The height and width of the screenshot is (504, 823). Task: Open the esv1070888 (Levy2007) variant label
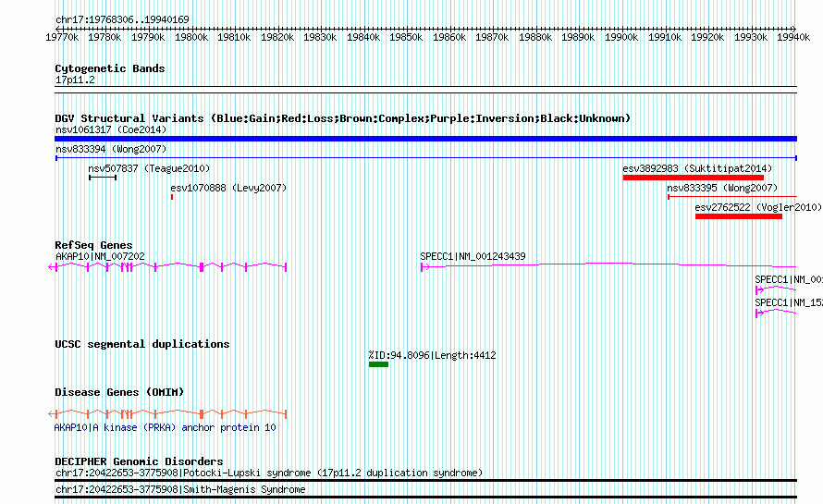[x=228, y=188]
